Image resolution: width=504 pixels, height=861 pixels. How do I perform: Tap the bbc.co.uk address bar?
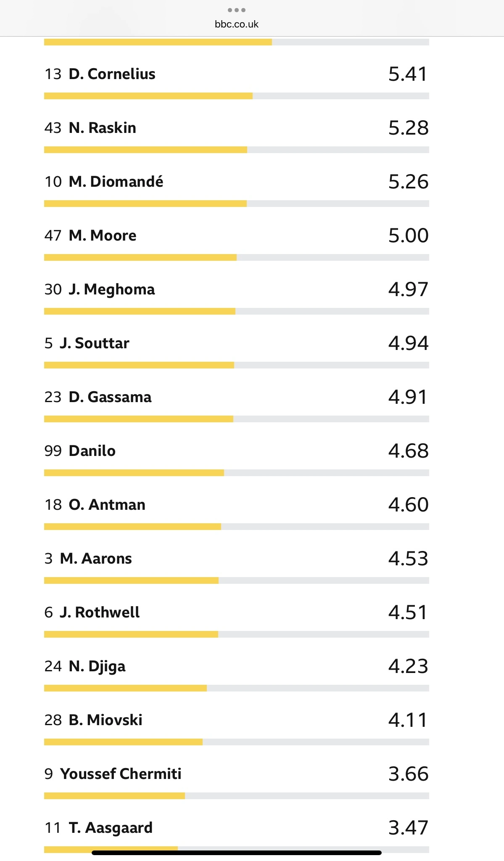(x=236, y=24)
